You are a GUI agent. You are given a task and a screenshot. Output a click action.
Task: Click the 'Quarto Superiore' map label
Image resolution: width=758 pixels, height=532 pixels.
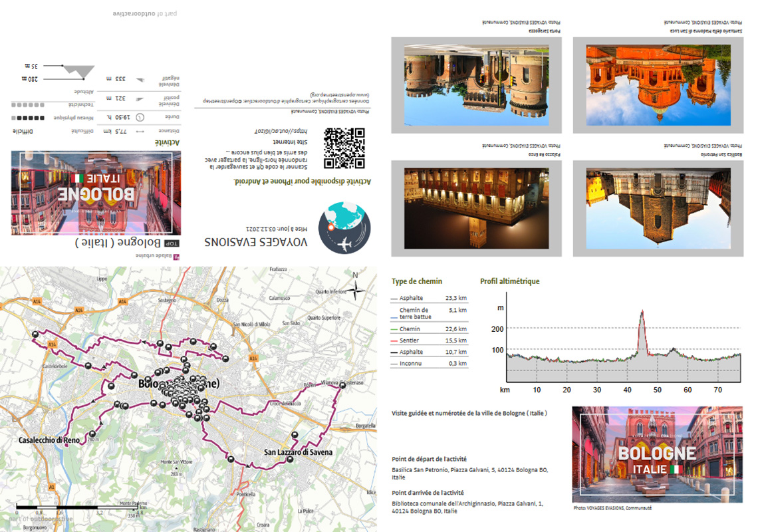pyautogui.click(x=324, y=318)
